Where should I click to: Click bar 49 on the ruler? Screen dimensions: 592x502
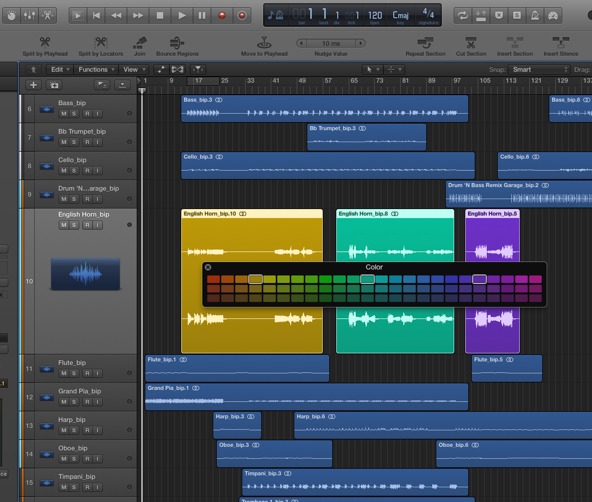302,81
